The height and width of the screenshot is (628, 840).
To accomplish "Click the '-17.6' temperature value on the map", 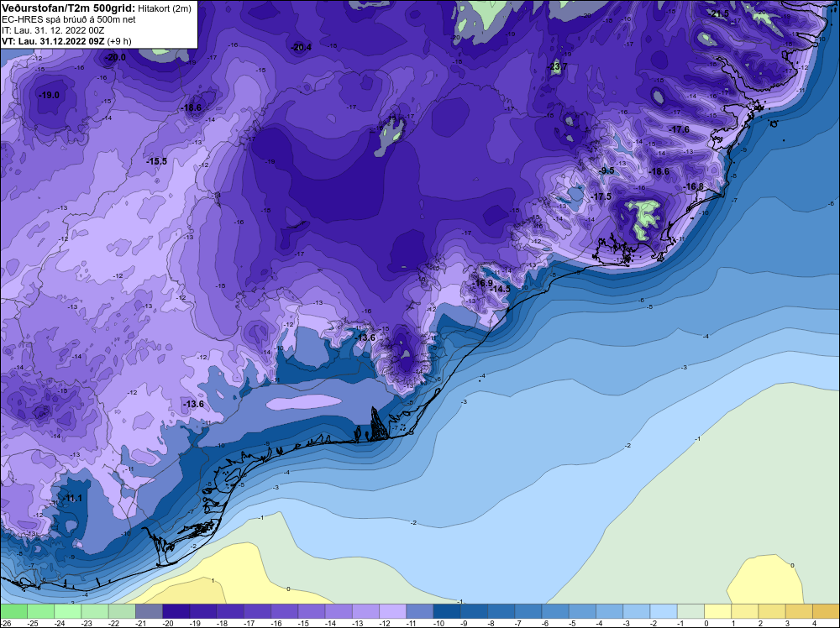I will pyautogui.click(x=680, y=129).
